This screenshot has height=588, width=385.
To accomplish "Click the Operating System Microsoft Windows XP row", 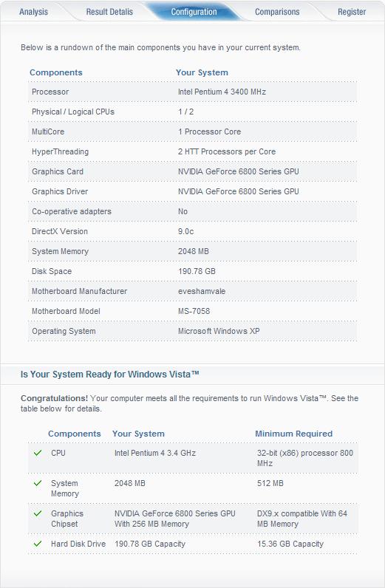I will click(x=192, y=331).
